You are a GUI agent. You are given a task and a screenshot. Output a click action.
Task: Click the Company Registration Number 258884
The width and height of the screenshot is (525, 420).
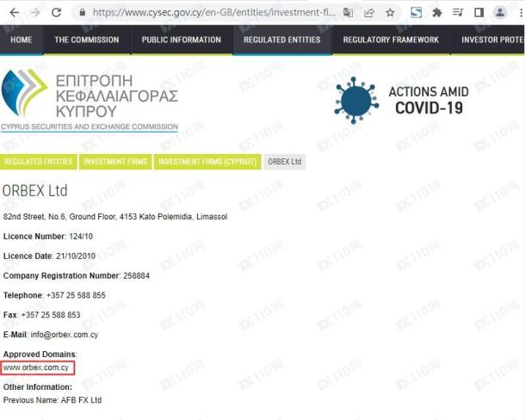(x=77, y=276)
